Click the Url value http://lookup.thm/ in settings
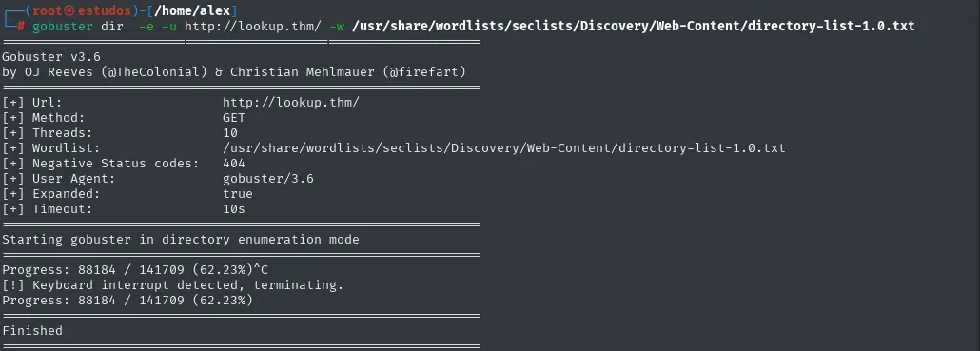The height and width of the screenshot is (351, 980). point(291,103)
